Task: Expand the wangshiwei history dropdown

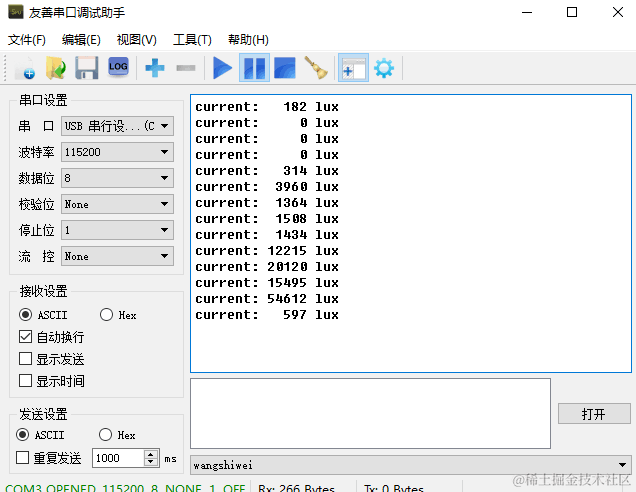Action: (410, 465)
